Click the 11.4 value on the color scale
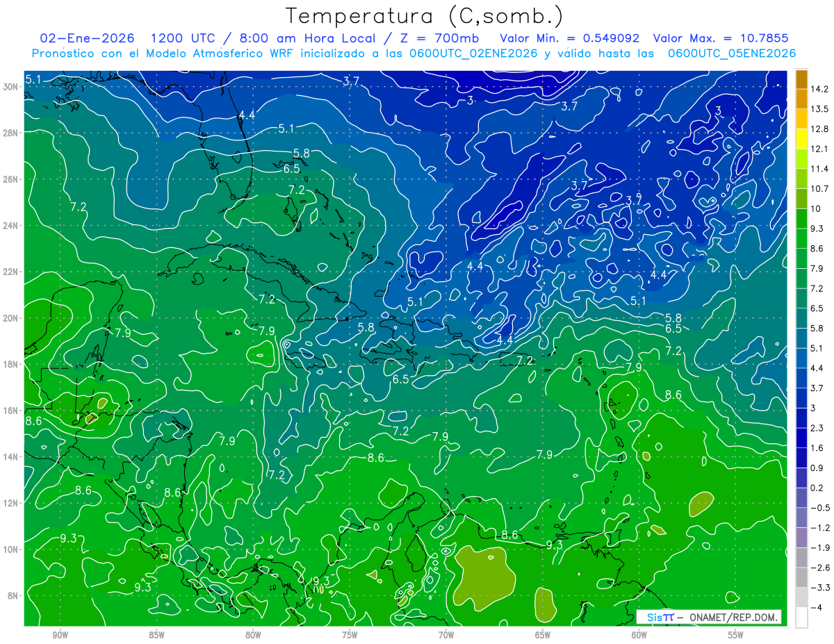Screen dimensions: 834x644 [821, 169]
